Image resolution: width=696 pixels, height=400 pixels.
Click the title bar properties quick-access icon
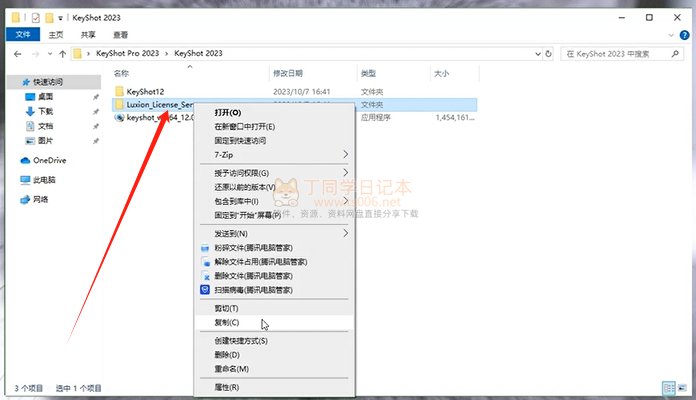[x=36, y=18]
